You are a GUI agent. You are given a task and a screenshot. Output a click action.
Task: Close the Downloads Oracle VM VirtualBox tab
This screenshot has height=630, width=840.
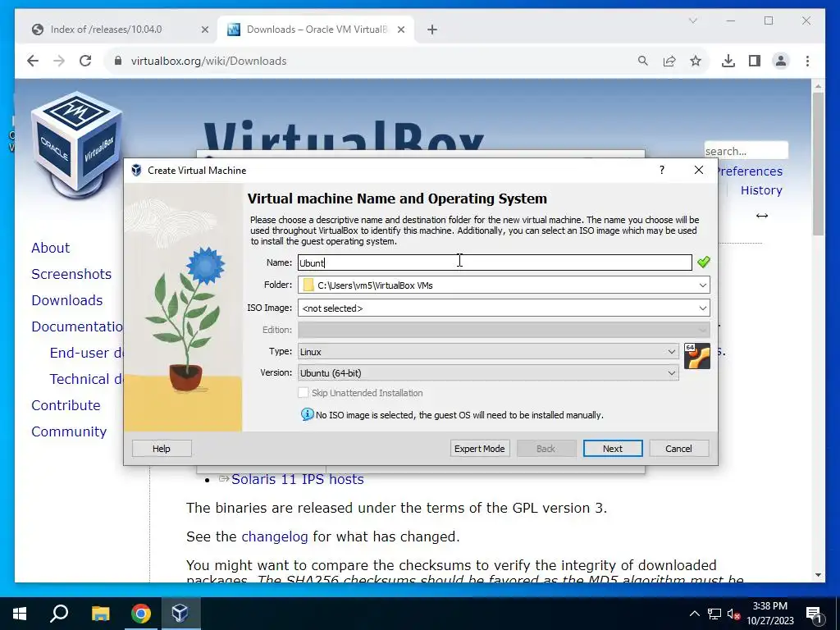400,30
